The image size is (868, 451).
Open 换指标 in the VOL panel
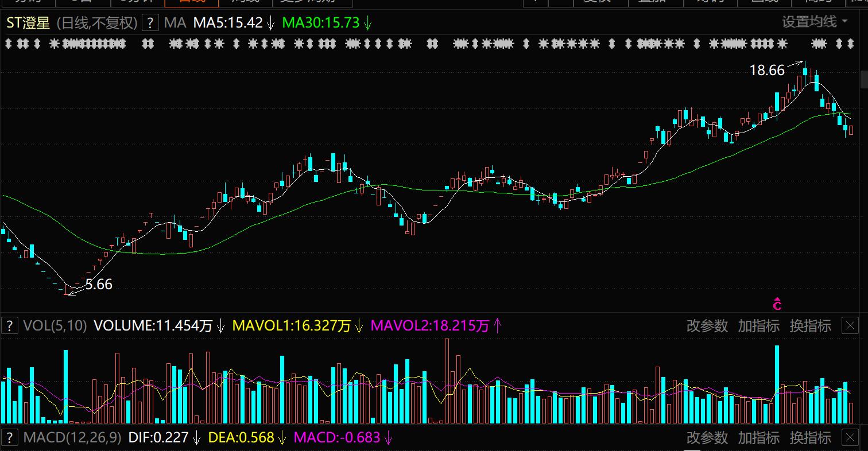810,326
